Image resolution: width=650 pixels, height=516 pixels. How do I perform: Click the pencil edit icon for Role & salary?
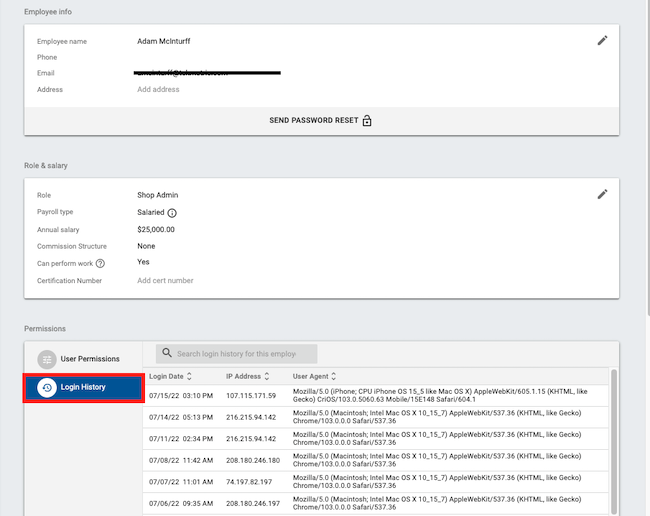click(x=602, y=194)
